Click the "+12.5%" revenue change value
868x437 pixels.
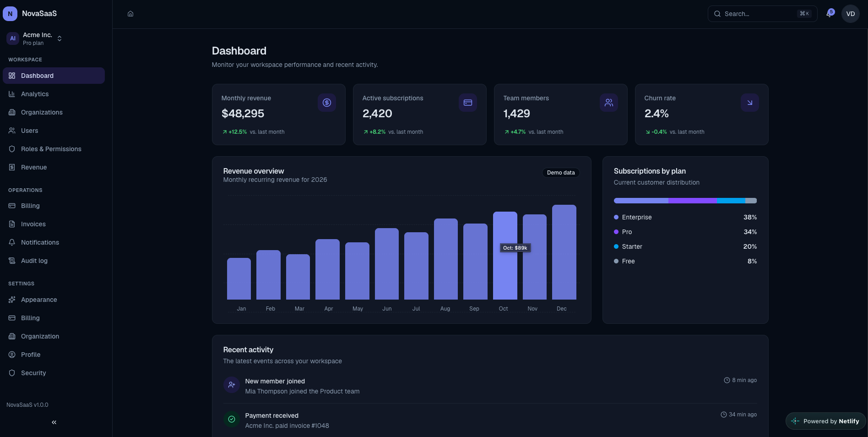tap(238, 132)
